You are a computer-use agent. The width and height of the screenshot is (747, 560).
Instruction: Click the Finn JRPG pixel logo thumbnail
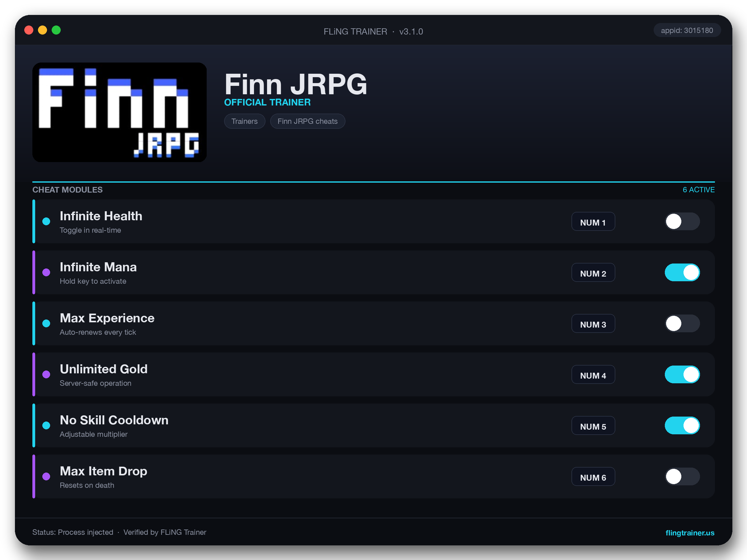pyautogui.click(x=120, y=112)
